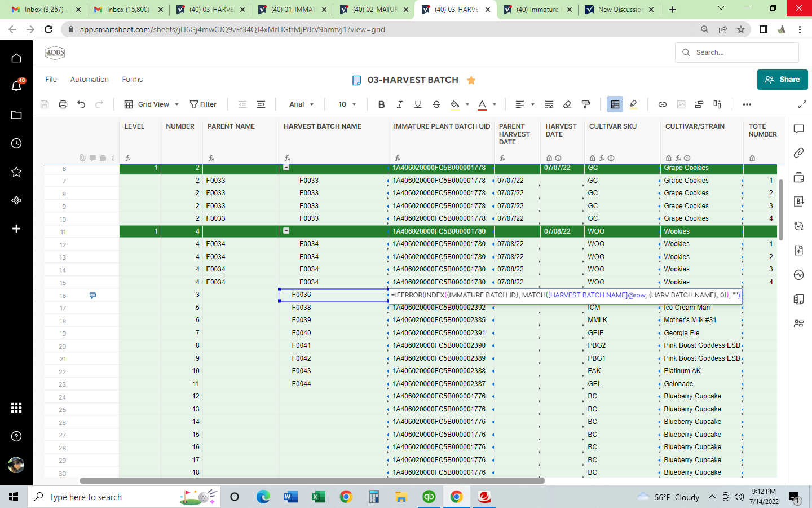Toggle Bold formatting
This screenshot has width=812, height=508.
tap(381, 104)
